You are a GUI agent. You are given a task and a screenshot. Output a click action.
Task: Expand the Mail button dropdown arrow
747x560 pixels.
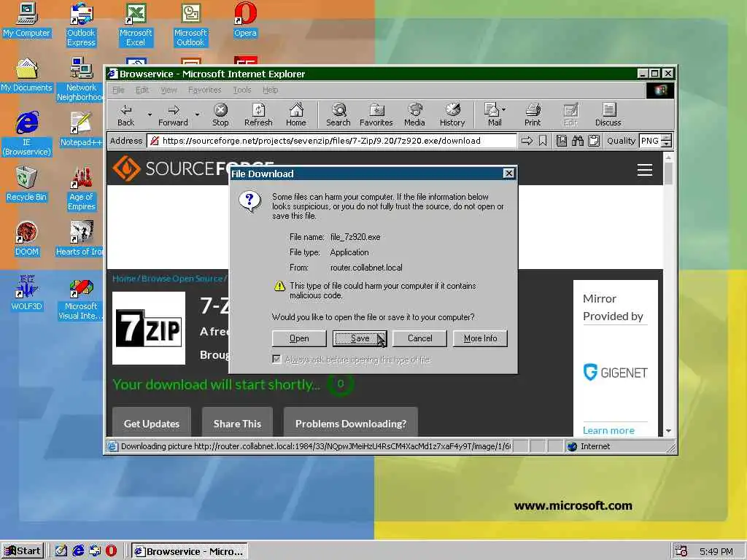[504, 109]
